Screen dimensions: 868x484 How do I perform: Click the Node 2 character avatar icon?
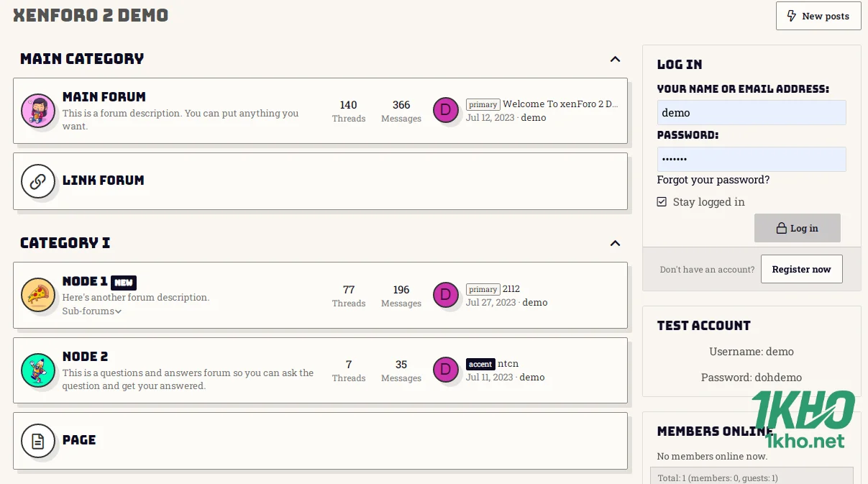(x=38, y=370)
